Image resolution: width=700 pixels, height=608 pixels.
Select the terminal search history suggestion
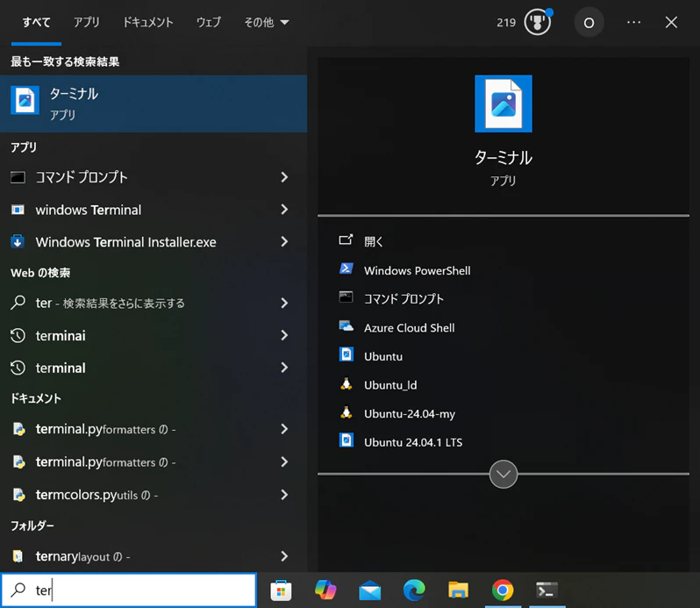click(154, 368)
